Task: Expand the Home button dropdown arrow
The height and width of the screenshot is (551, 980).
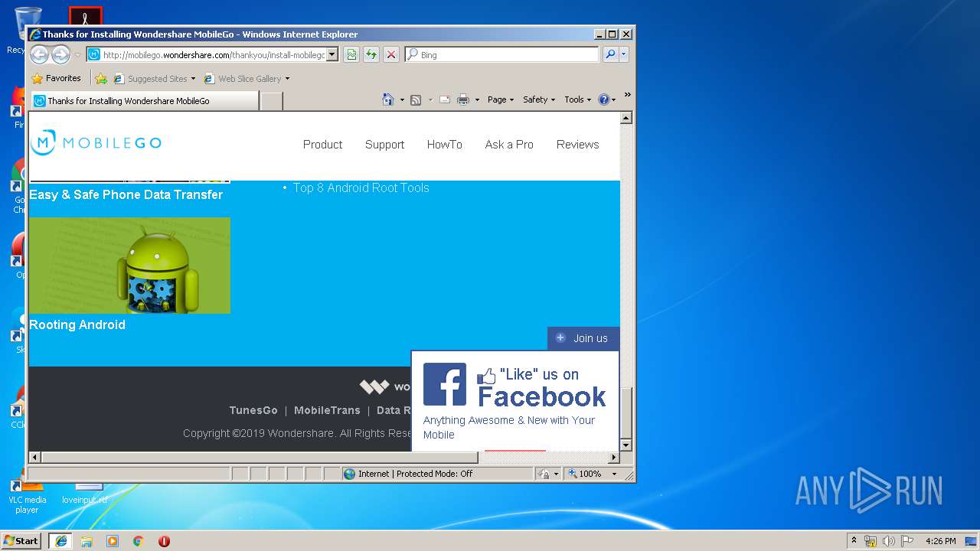Action: pos(402,100)
